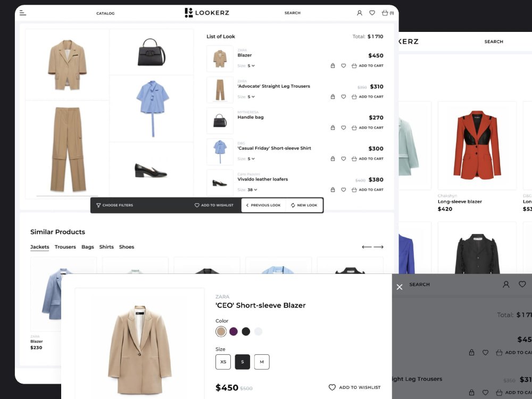Select size M for the CEO Blazer

262,362
